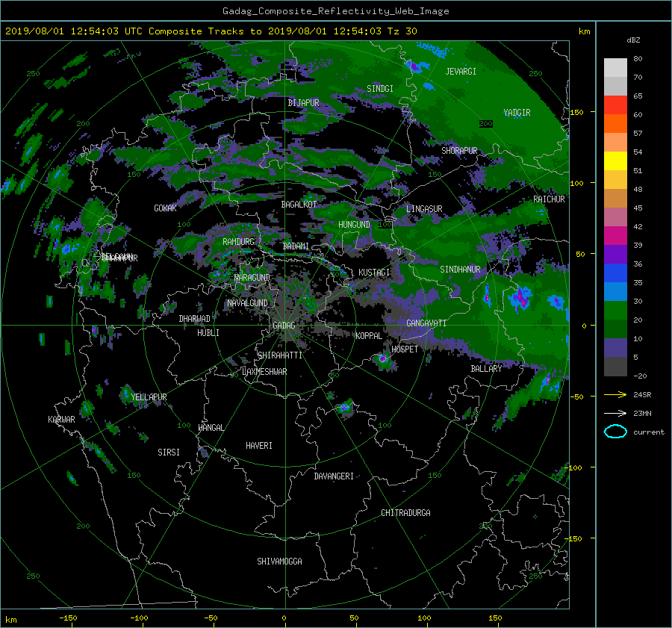Viewport: 672px width, 628px height.
Task: Click the green 20 dBZ color swatch
Action: click(615, 310)
